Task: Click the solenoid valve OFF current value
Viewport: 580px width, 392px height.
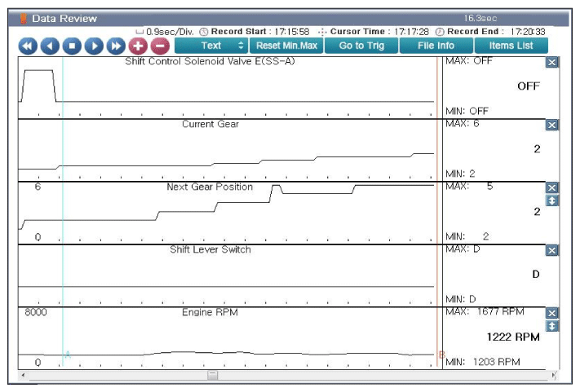Action: (x=529, y=86)
